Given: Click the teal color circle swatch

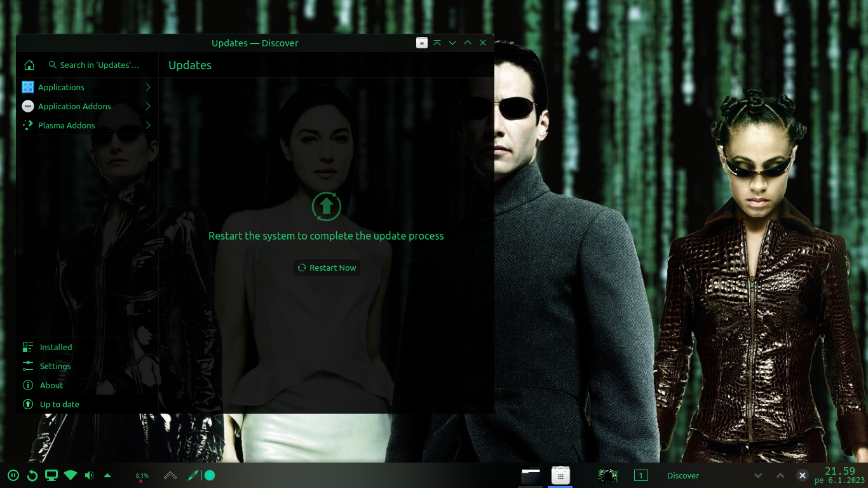Looking at the screenshot, I should [210, 475].
